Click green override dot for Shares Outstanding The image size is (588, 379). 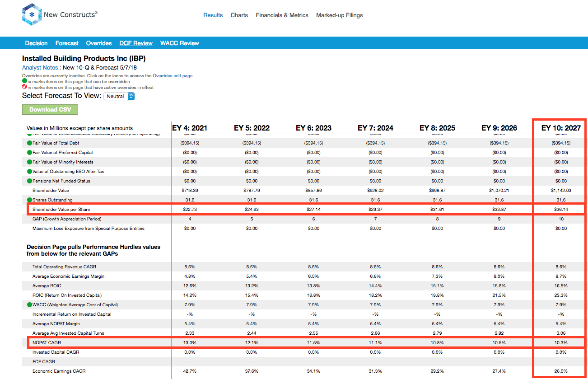click(x=29, y=200)
